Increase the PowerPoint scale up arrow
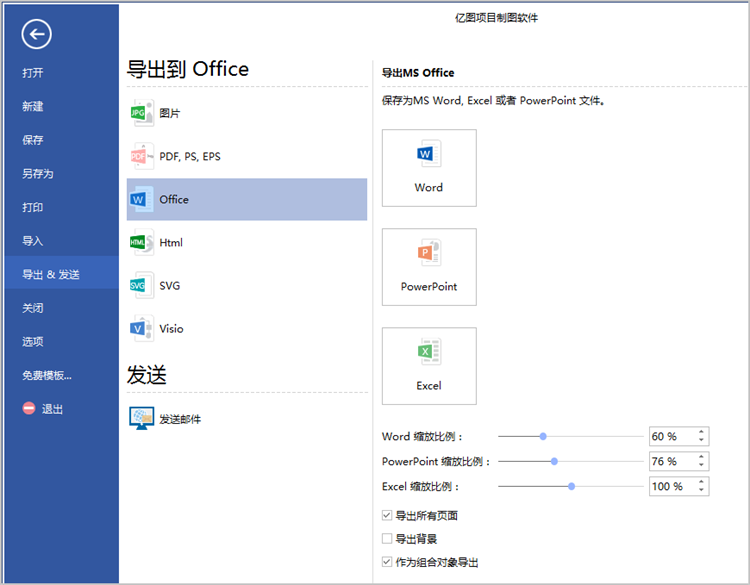Image resolution: width=750 pixels, height=585 pixels. [701, 456]
